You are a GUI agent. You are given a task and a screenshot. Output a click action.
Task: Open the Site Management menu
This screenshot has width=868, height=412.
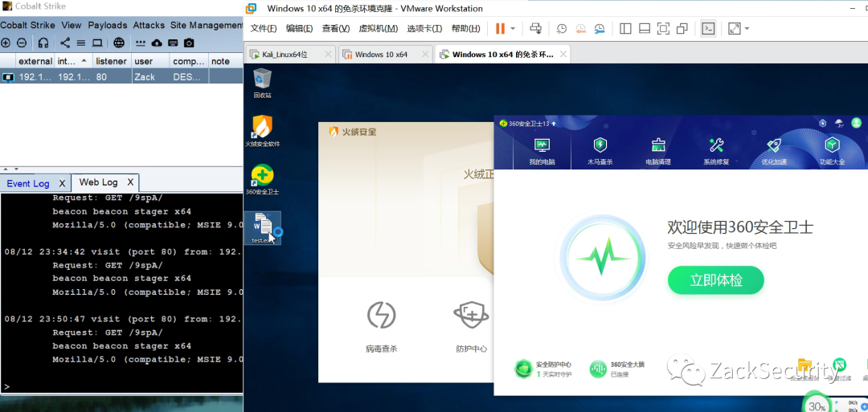207,25
